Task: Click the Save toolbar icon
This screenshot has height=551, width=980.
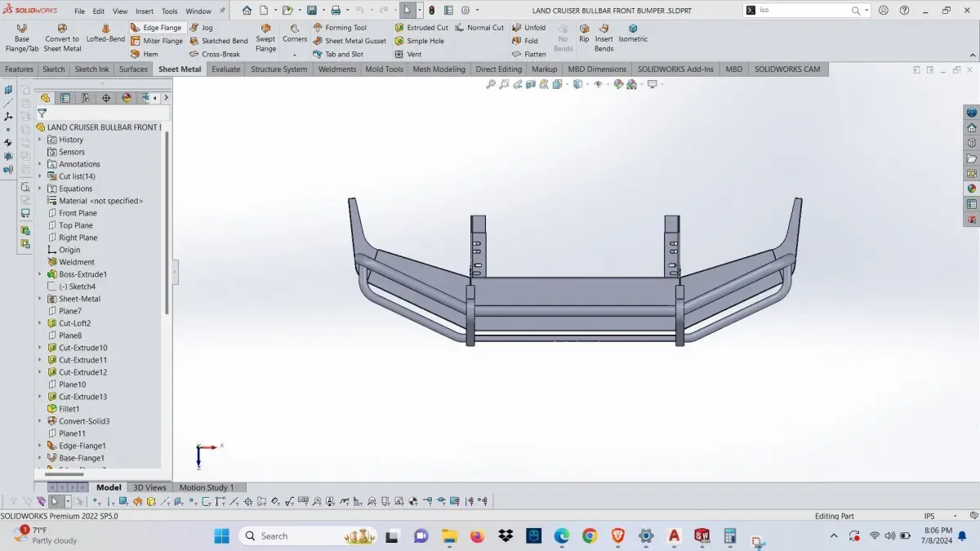Action: [311, 11]
